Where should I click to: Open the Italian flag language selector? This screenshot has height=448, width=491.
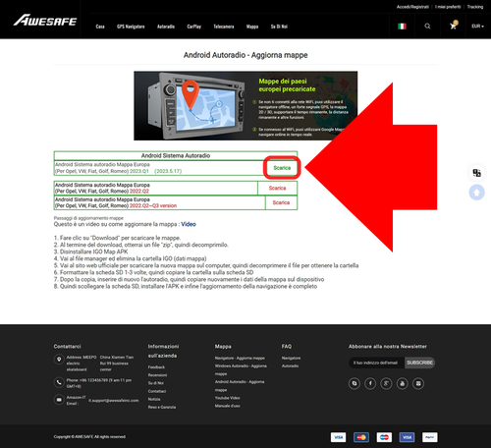402,27
